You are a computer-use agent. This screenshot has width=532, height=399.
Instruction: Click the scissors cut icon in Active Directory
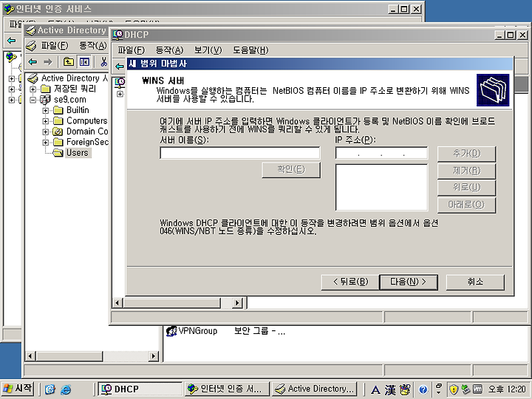tap(104, 62)
